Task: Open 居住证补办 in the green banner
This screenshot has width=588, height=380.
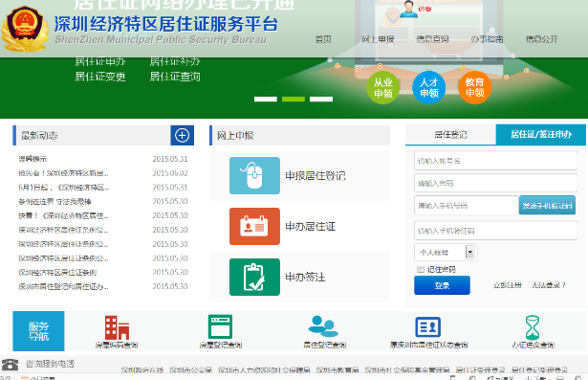Action: coord(175,61)
